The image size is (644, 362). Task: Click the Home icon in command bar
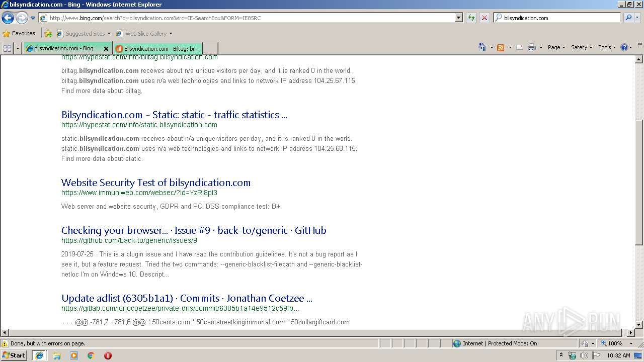482,47
